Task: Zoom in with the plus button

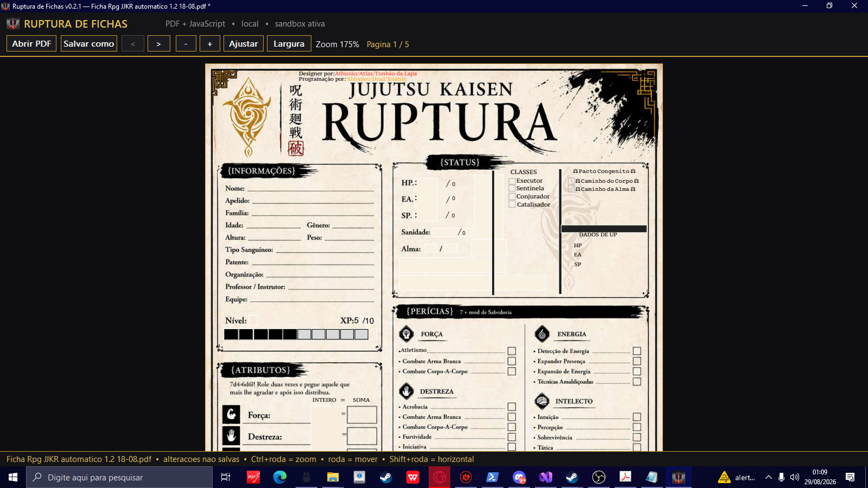Action: pos(210,43)
